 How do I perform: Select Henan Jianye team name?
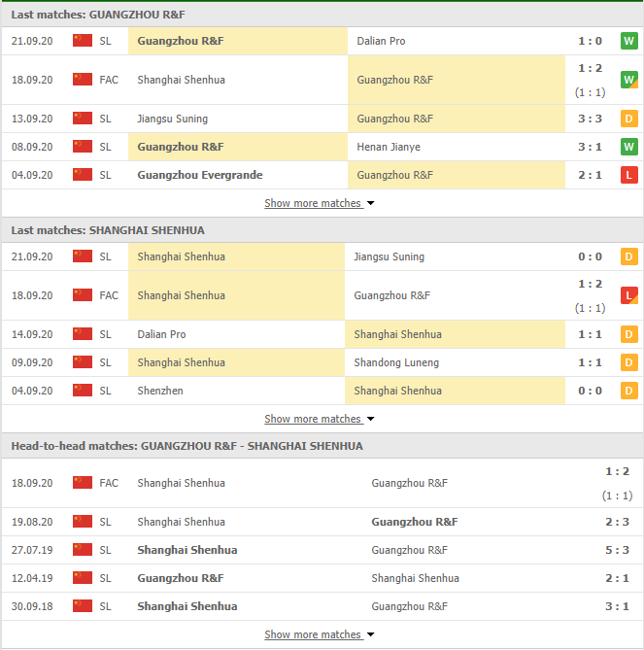pyautogui.click(x=389, y=147)
